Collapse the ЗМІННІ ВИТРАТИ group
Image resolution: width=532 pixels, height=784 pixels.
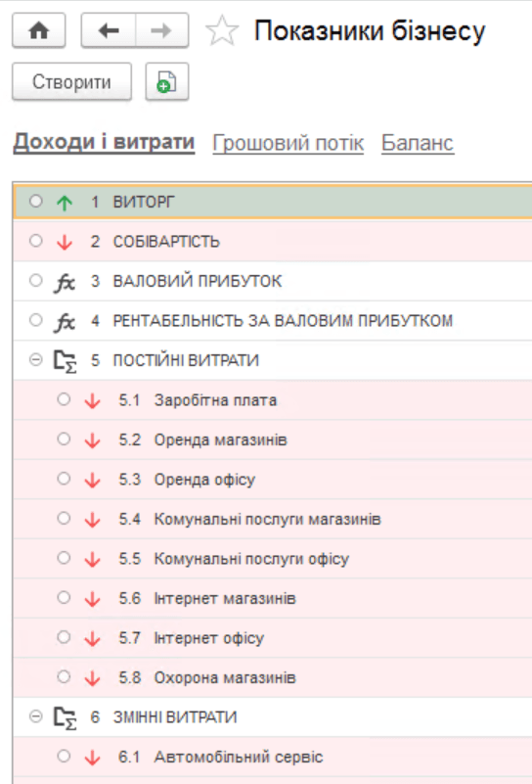pos(35,716)
